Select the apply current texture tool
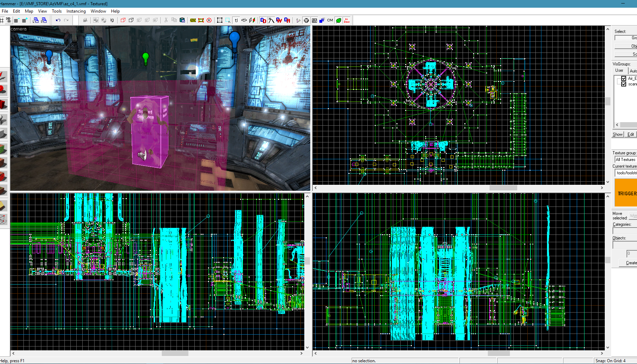 (x=4, y=163)
